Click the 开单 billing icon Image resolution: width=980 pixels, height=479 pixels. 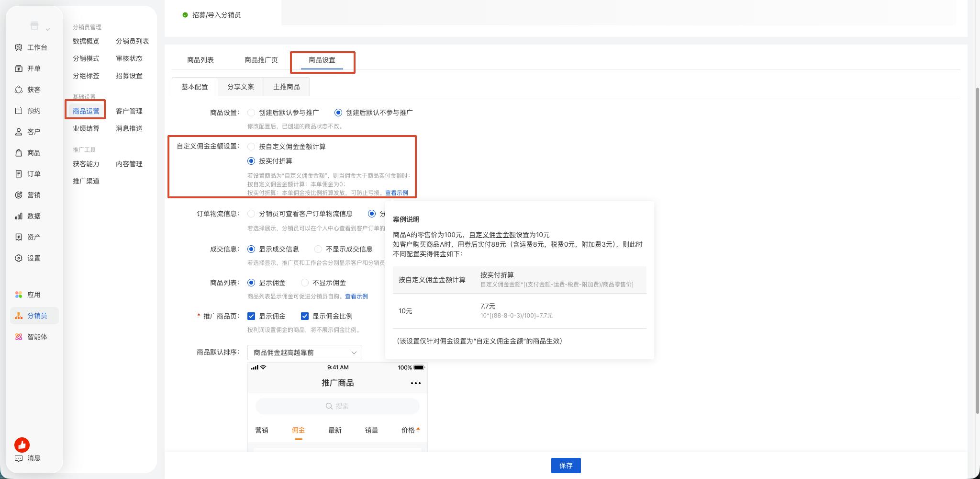(x=19, y=68)
